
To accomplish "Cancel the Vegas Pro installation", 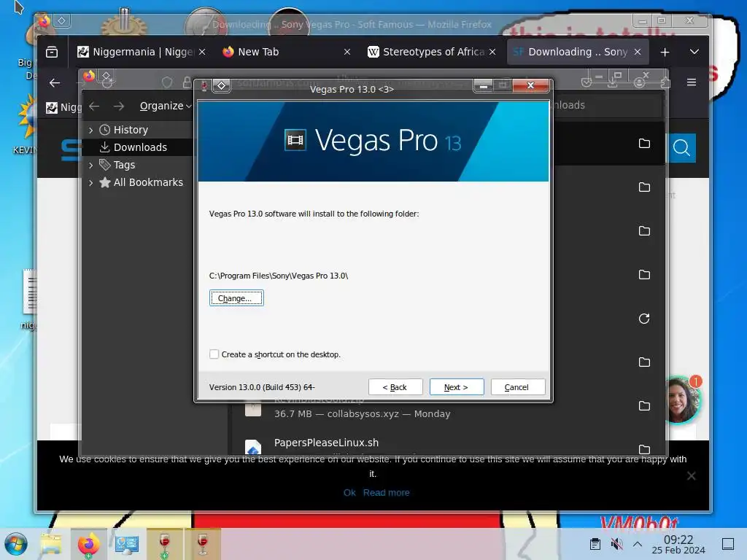I will pyautogui.click(x=517, y=387).
